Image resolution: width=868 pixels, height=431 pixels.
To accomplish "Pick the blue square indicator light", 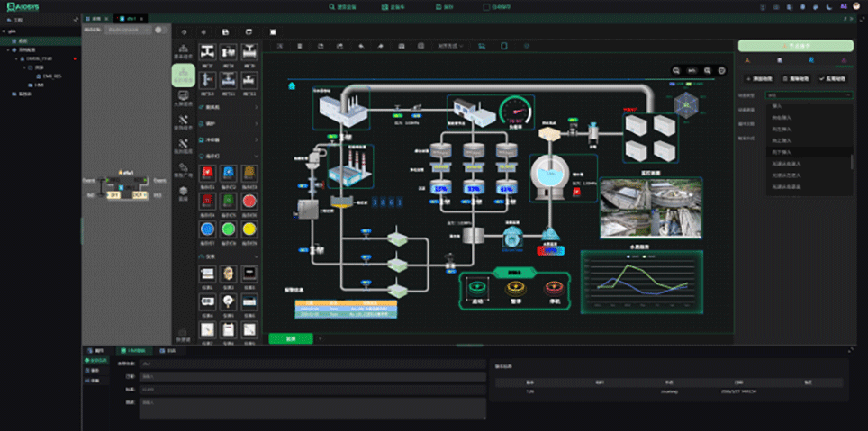I will (x=229, y=172).
